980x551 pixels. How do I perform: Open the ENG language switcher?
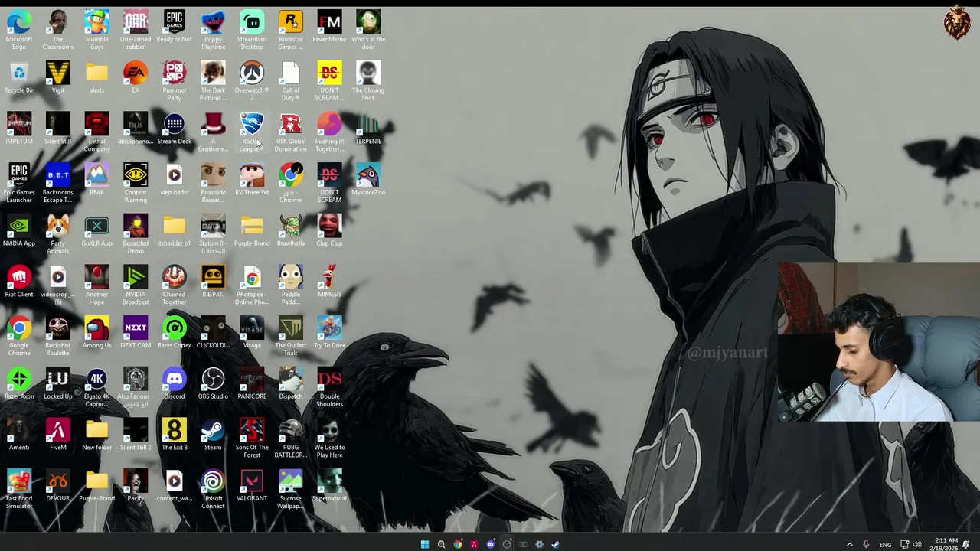pyautogui.click(x=885, y=544)
